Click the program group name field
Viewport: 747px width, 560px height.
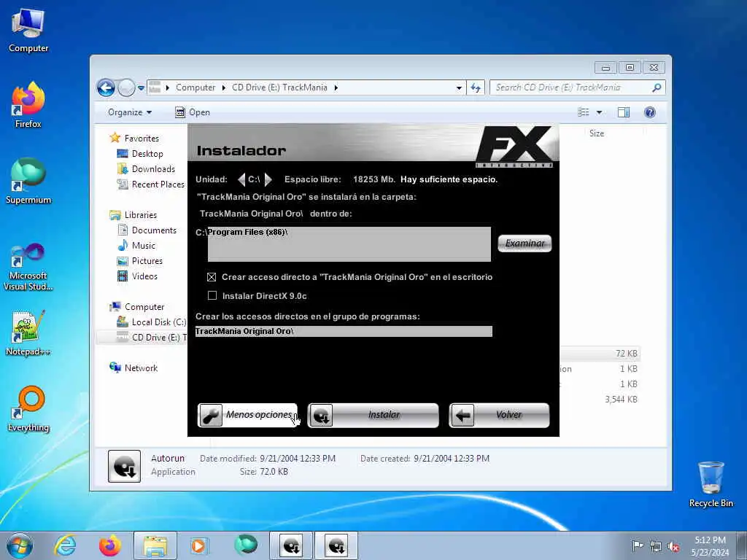pyautogui.click(x=344, y=332)
